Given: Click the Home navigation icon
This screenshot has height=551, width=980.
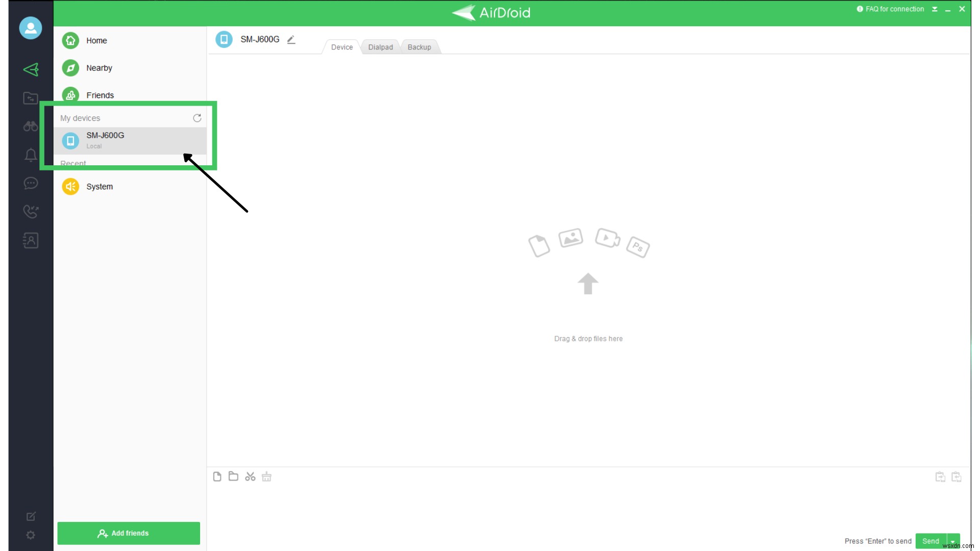Looking at the screenshot, I should point(70,40).
